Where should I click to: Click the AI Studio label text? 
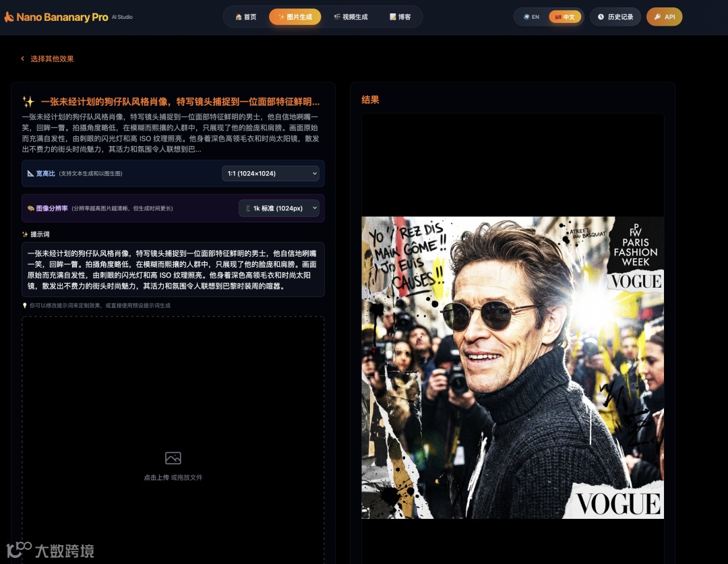point(122,17)
